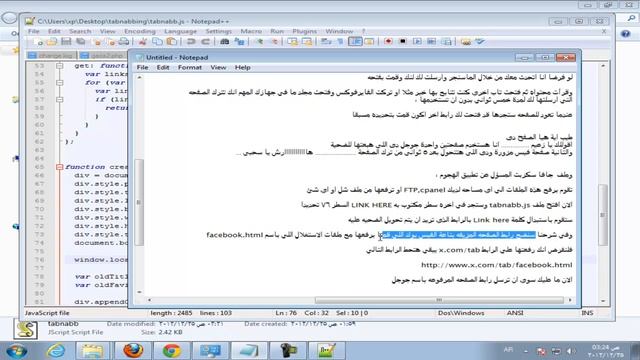Collapse the red fold marker at line 65
This screenshot has width=640, height=360.
point(60,167)
